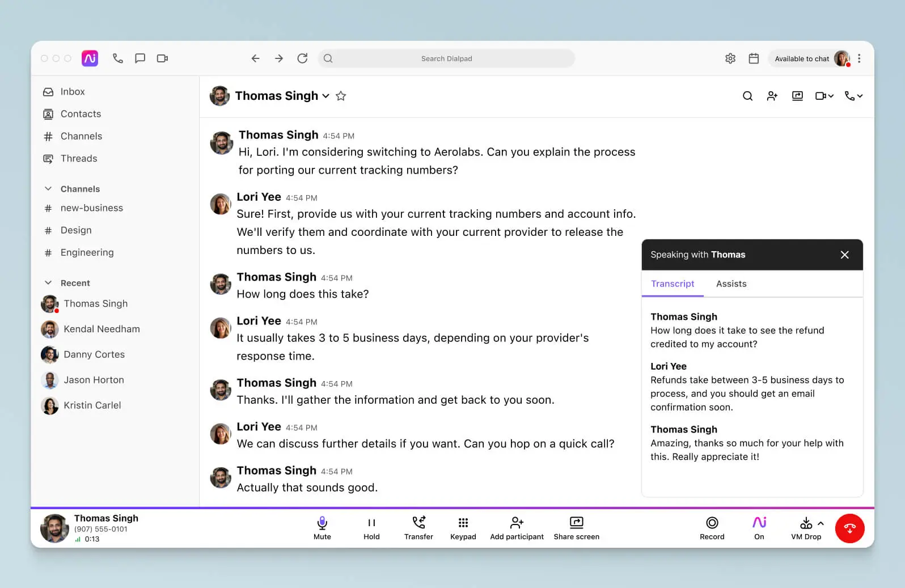905x588 pixels.
Task: Open Kendal Needham conversation
Action: coord(102,329)
